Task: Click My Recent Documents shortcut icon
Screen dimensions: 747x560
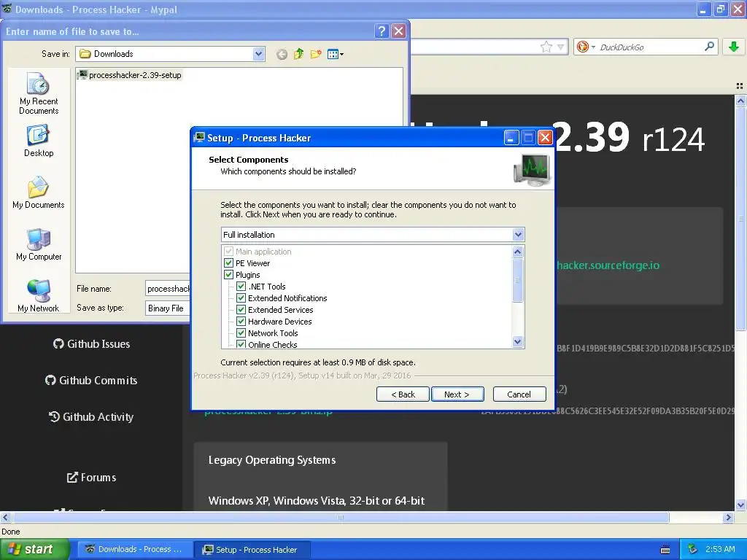Action: [38, 84]
